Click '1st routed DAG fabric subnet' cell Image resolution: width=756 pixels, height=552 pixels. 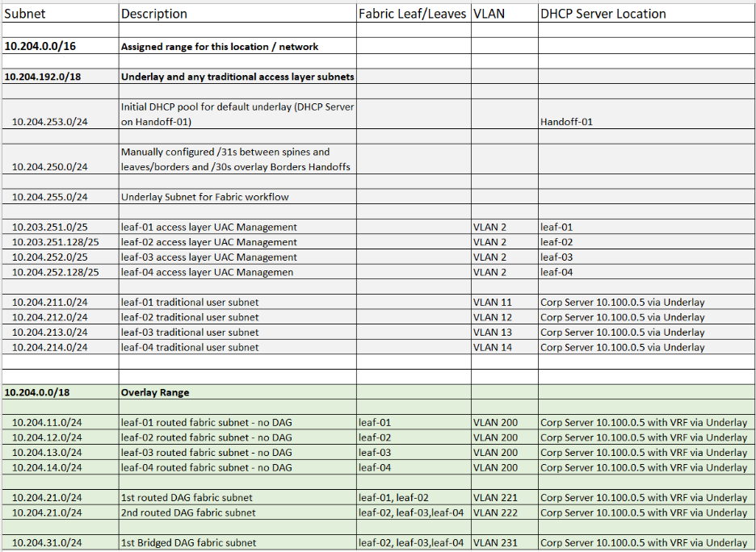point(237,497)
